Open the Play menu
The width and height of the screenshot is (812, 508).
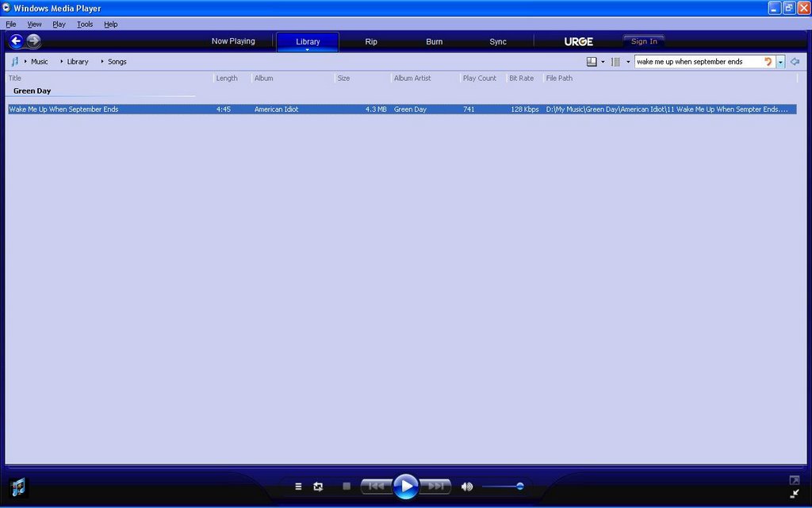click(59, 25)
